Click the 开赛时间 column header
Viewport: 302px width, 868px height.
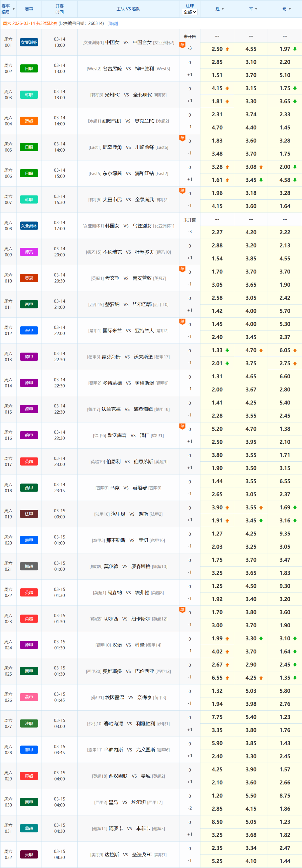point(60,9)
